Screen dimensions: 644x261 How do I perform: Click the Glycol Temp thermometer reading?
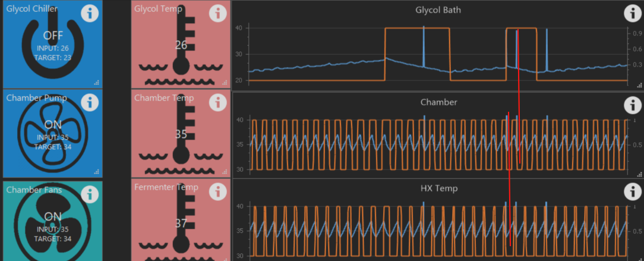point(181,46)
